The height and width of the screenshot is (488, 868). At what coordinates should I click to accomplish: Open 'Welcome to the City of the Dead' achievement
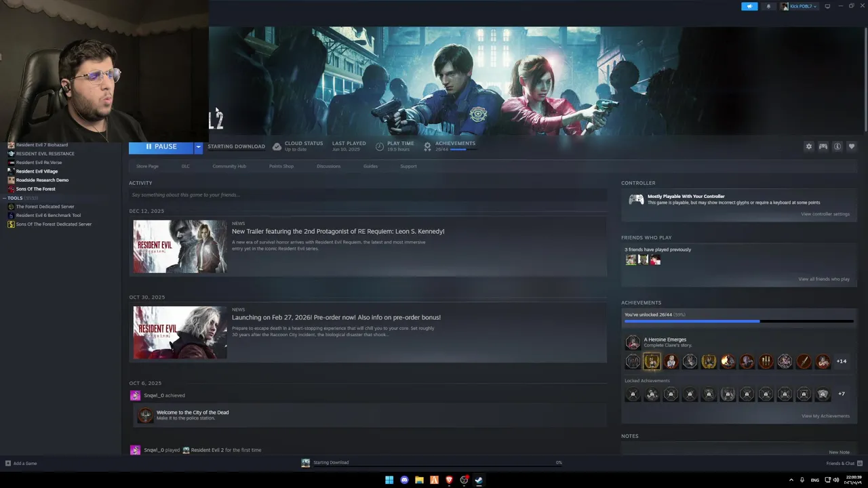pos(193,412)
